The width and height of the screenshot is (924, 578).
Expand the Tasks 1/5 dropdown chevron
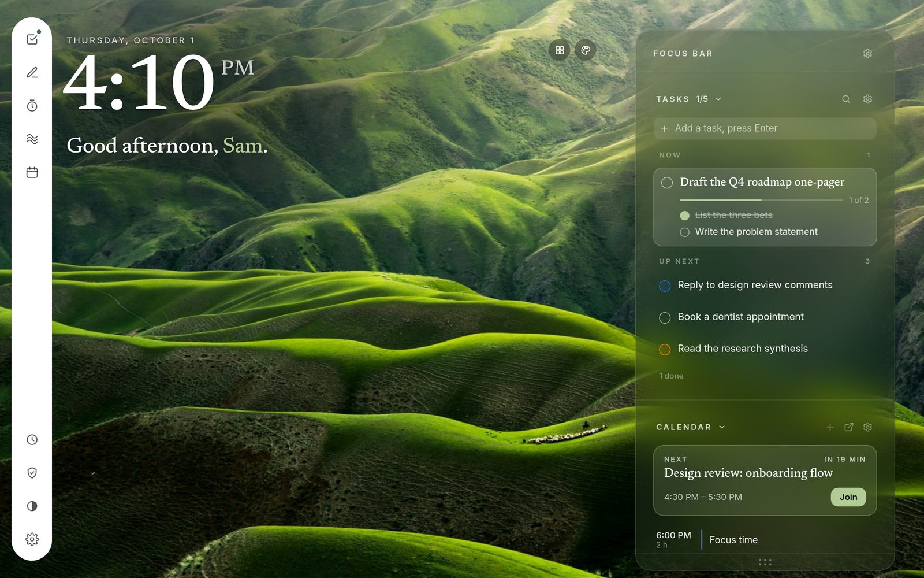718,99
